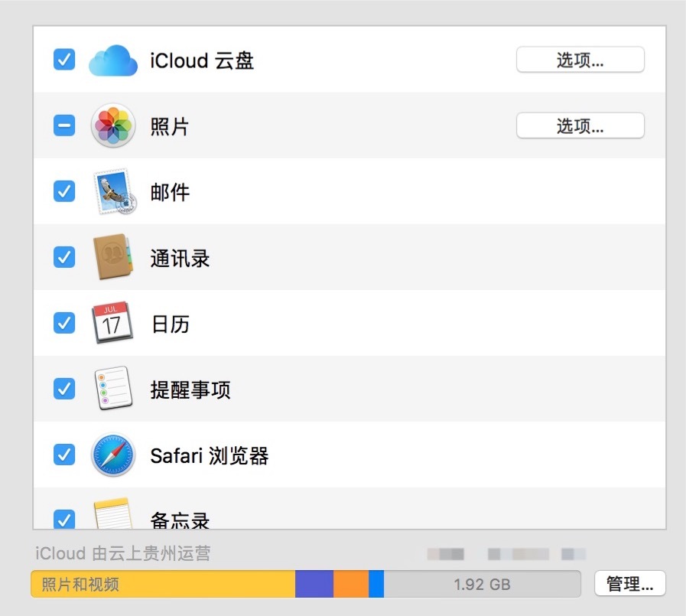This screenshot has width=686, height=616.
Task: Click the 照片 Photos flower icon
Action: pos(113,125)
